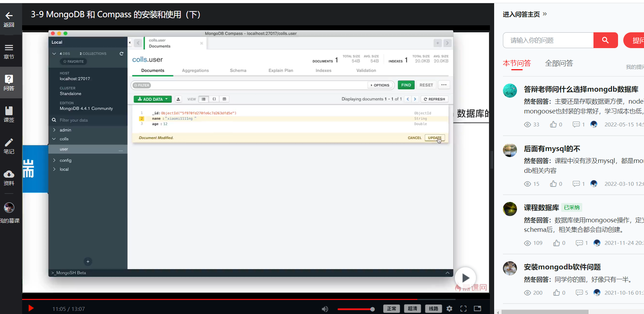Go to the next documents page arrow
The image size is (644, 314).
(x=415, y=99)
